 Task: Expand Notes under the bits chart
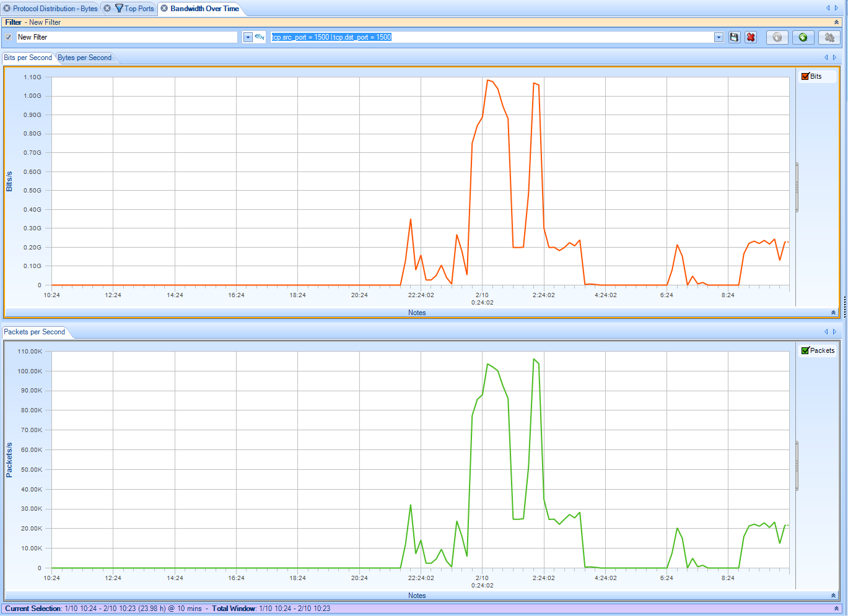point(833,313)
